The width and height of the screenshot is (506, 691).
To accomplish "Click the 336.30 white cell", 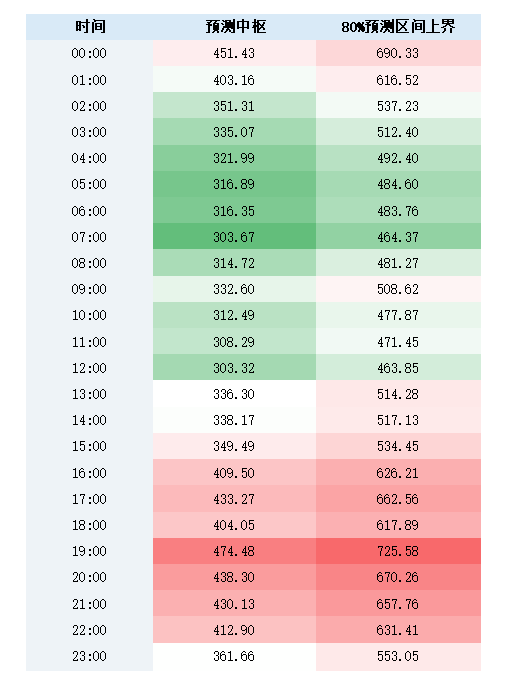I will [234, 394].
